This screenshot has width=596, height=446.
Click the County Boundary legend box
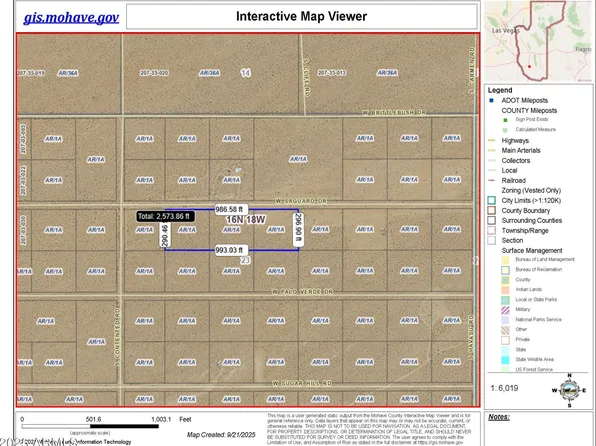[491, 210]
